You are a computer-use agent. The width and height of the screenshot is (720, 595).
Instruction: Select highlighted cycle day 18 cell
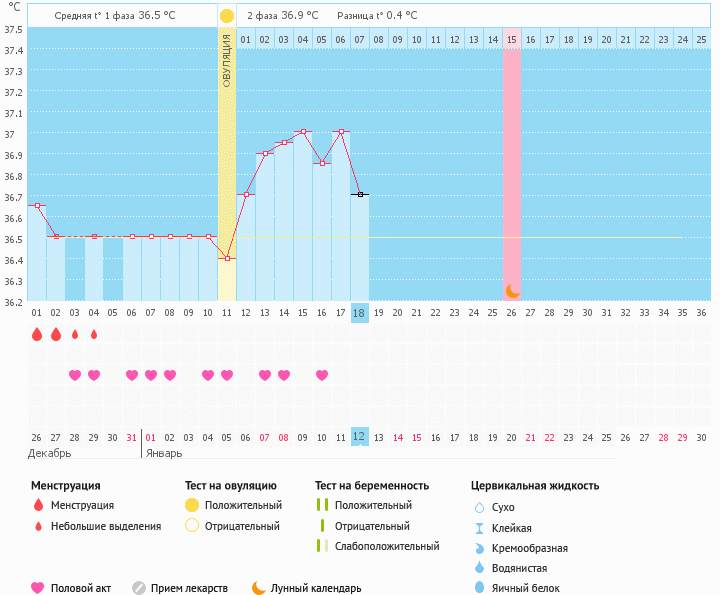click(x=360, y=313)
